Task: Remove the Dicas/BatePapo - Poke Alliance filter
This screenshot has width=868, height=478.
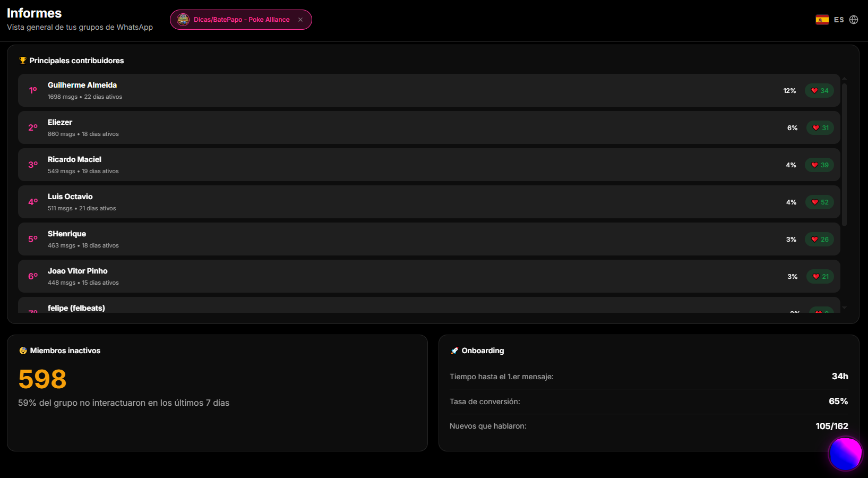Action: tap(300, 20)
